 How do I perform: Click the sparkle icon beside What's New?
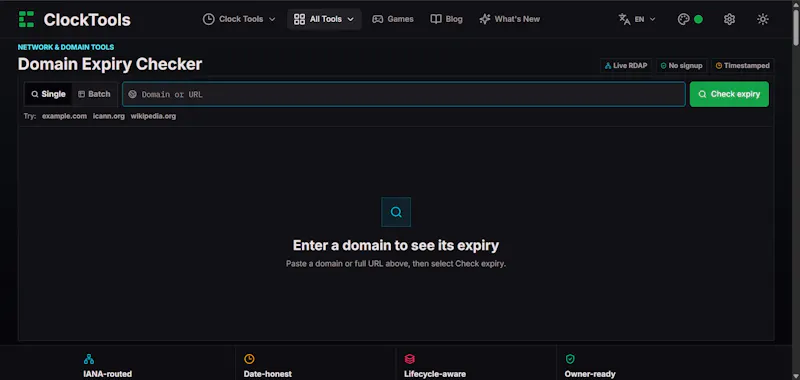click(x=485, y=19)
